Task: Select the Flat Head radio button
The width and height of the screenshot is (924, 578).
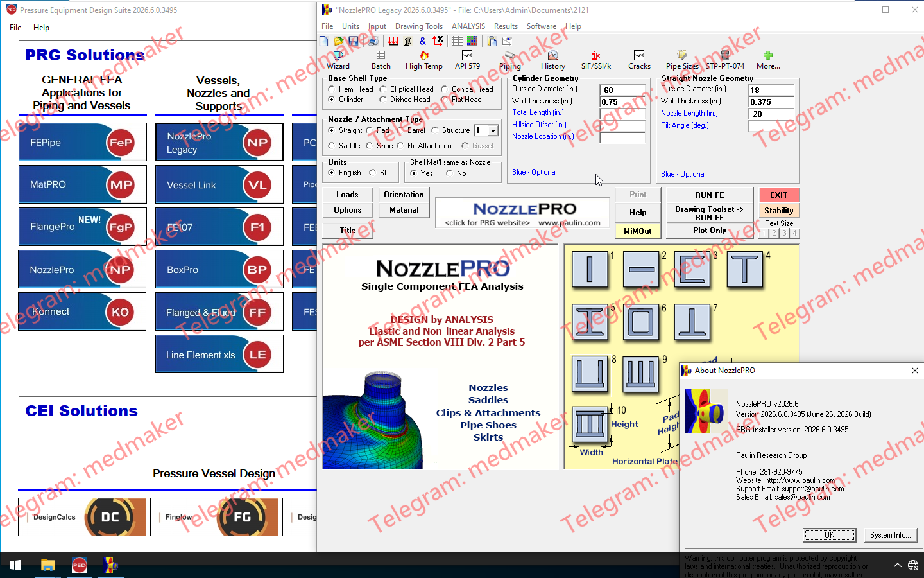Action: click(445, 100)
